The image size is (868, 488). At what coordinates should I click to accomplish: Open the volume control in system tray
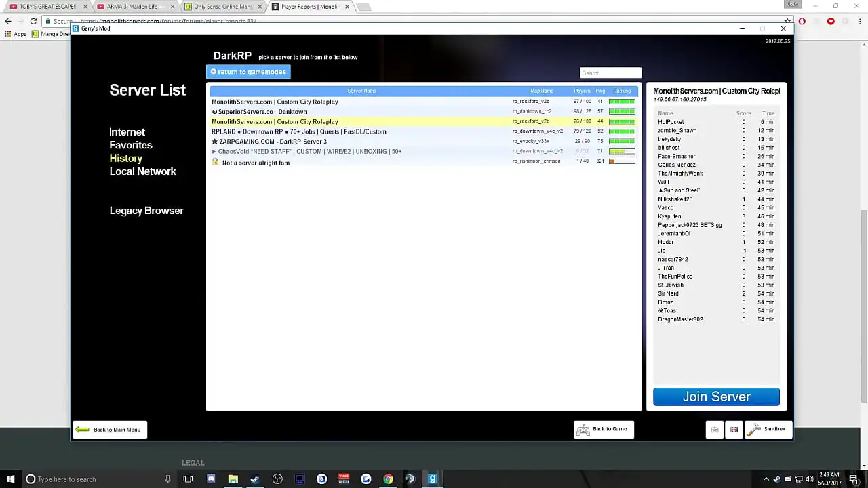(x=809, y=479)
